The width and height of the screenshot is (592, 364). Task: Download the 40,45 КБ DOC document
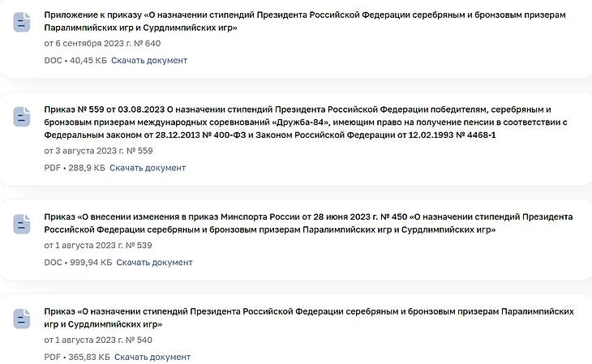tap(149, 61)
